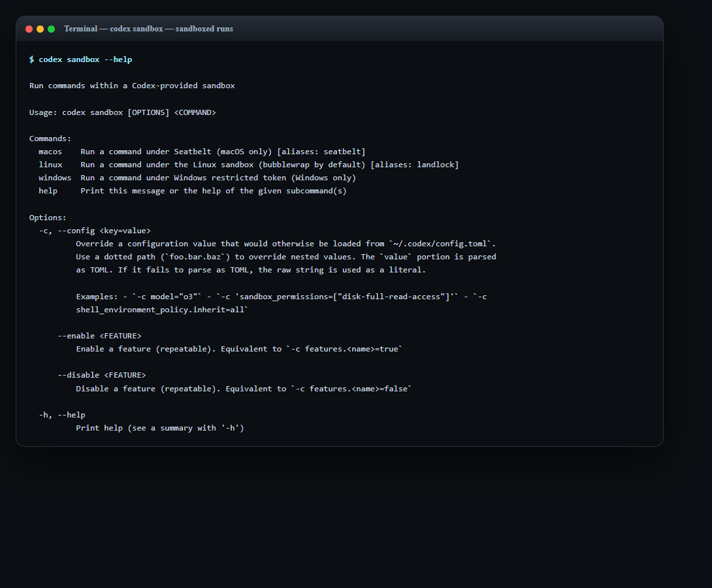
Task: Click the 'linux' subcommand name
Action: pos(50,165)
